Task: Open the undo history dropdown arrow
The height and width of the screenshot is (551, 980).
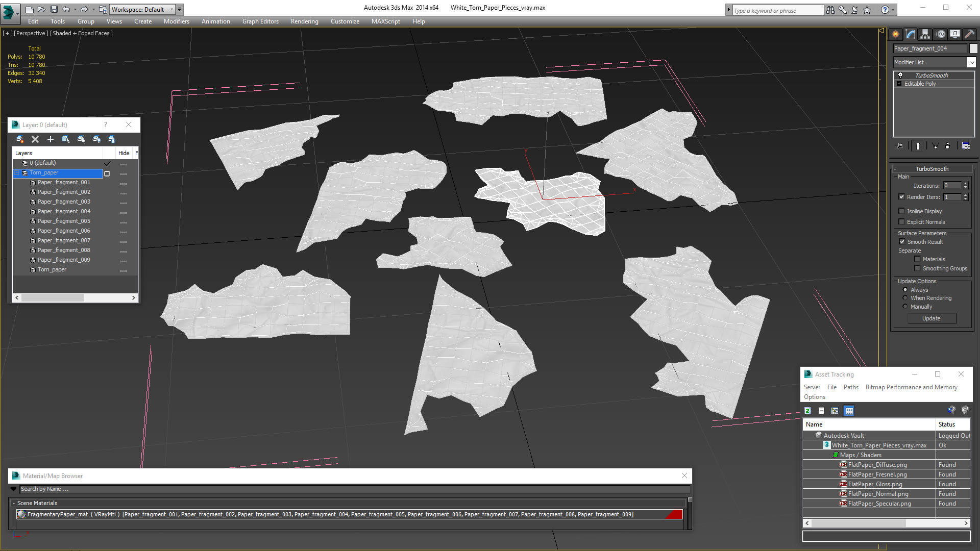Action: 75,9
